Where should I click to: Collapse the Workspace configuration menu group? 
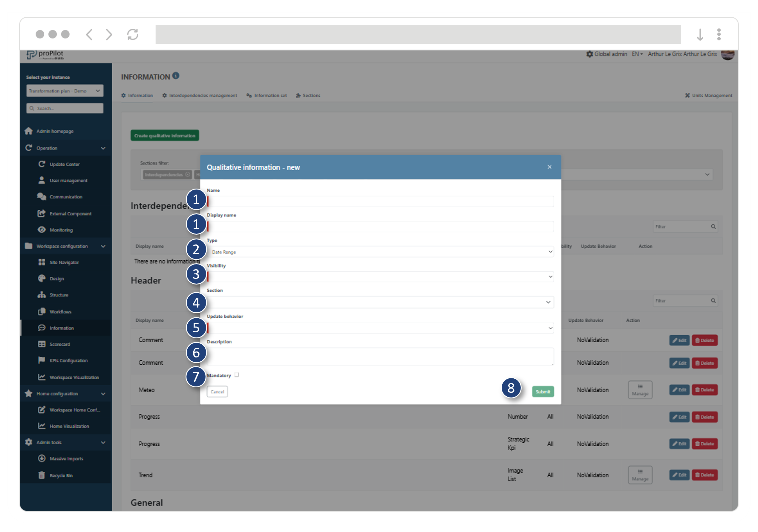tap(103, 246)
